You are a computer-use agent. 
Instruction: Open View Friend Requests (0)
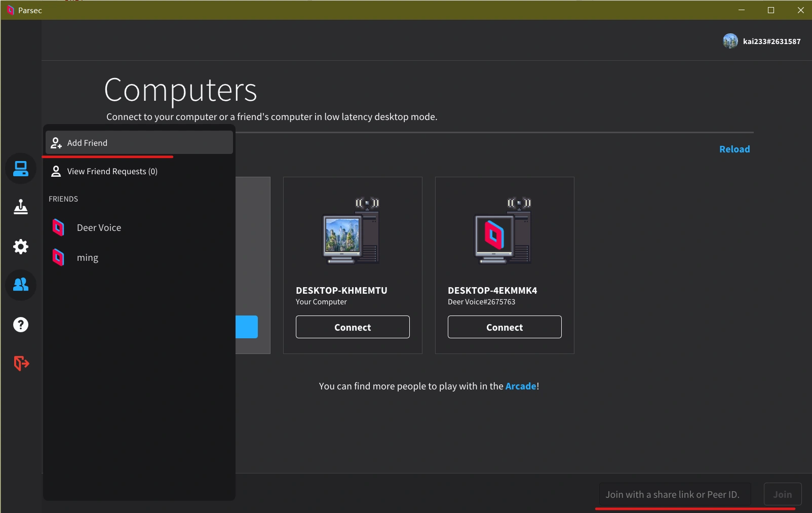112,171
